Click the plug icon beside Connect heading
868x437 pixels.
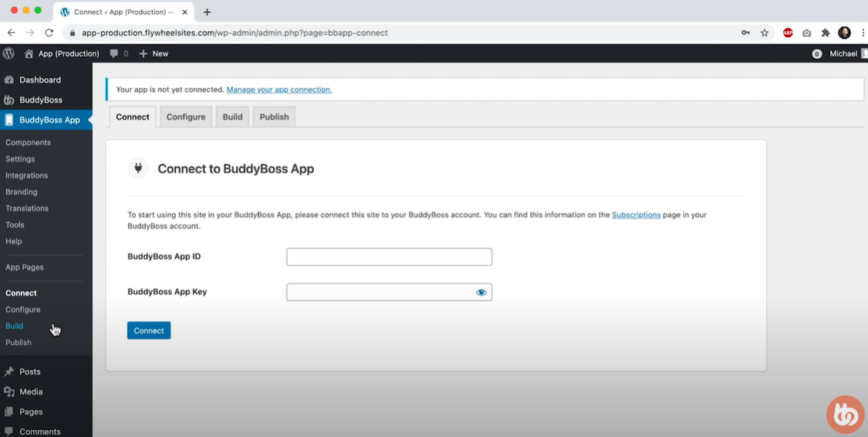pyautogui.click(x=138, y=168)
